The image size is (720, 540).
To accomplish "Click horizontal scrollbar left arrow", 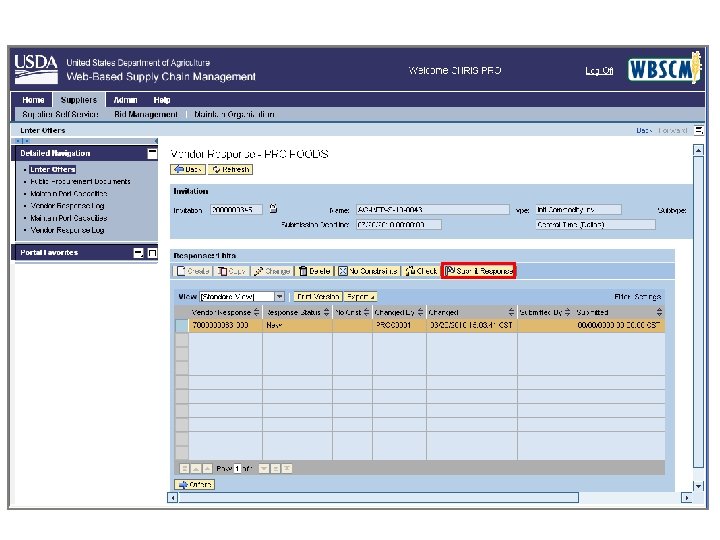I will (173, 497).
